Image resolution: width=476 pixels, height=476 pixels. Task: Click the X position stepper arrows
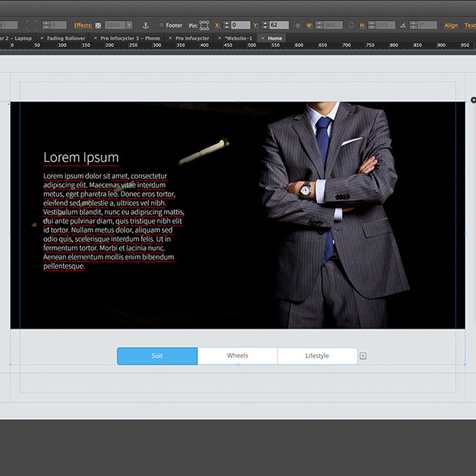(x=226, y=25)
